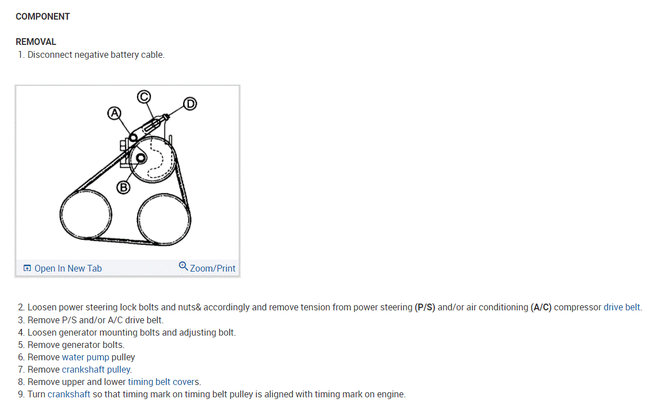This screenshot has height=408, width=650.
Task: Click the Zoom/Print magnifier icon
Action: (183, 265)
